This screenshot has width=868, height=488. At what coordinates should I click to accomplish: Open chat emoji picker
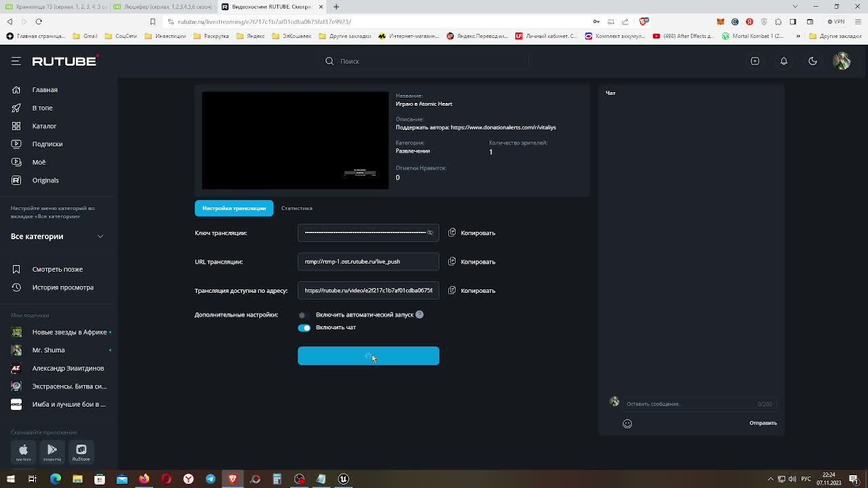(627, 424)
